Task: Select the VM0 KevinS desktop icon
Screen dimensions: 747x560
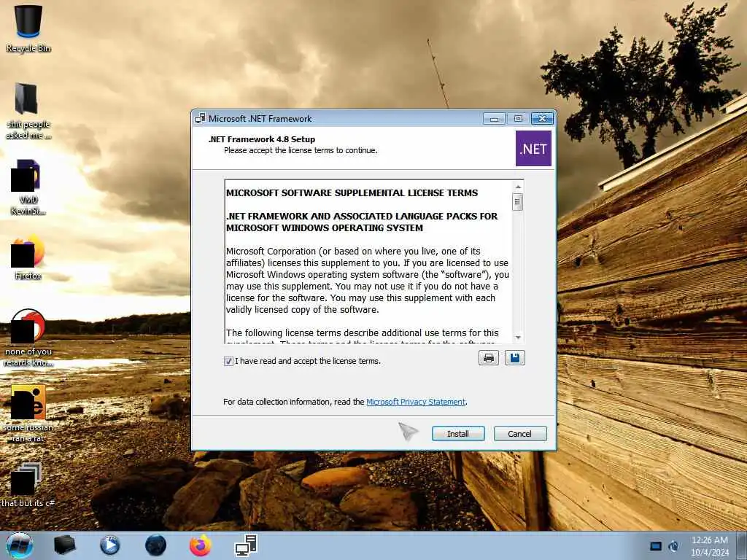Action: (x=28, y=187)
